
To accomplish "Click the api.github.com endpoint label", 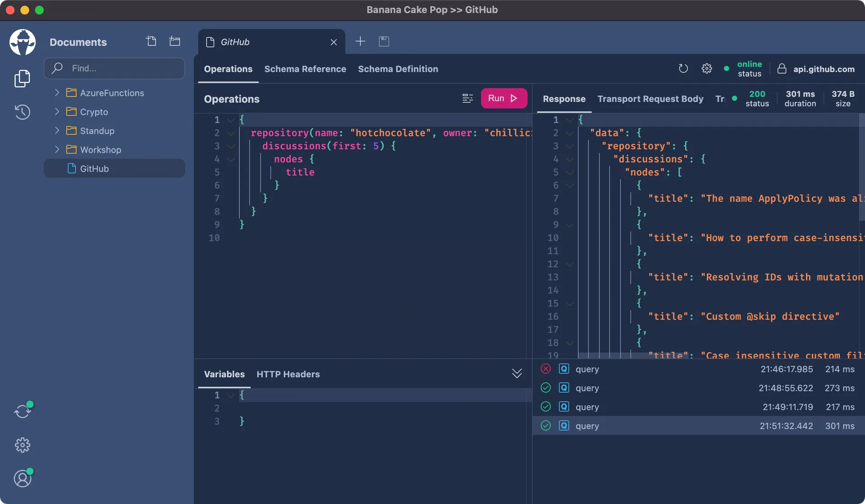I will click(x=824, y=69).
